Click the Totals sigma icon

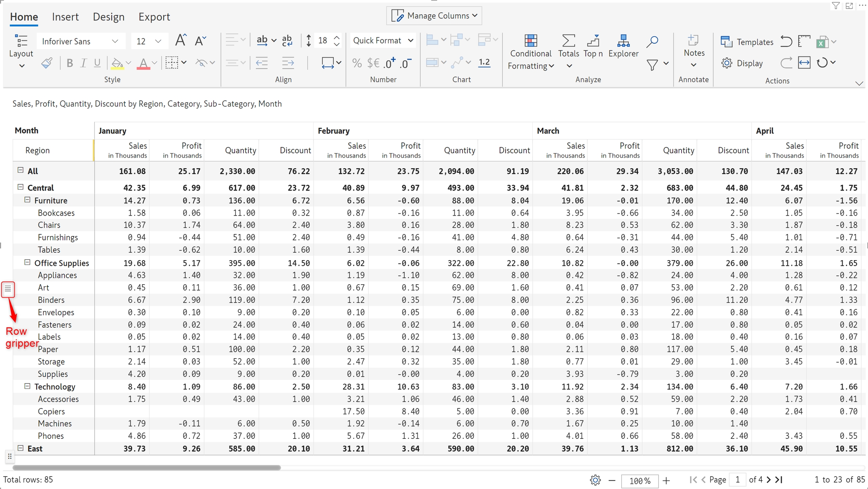tap(568, 41)
